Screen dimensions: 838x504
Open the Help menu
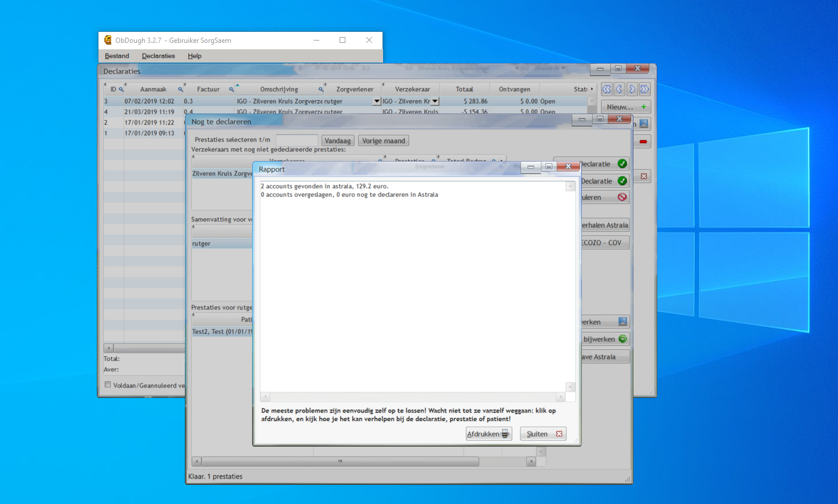pyautogui.click(x=195, y=56)
